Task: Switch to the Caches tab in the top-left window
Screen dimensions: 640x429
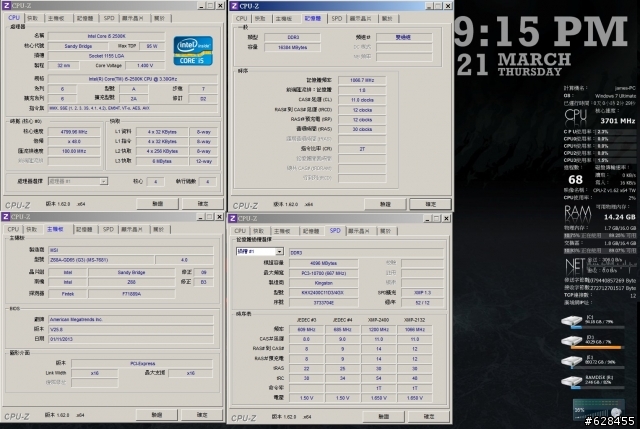Action: point(33,18)
